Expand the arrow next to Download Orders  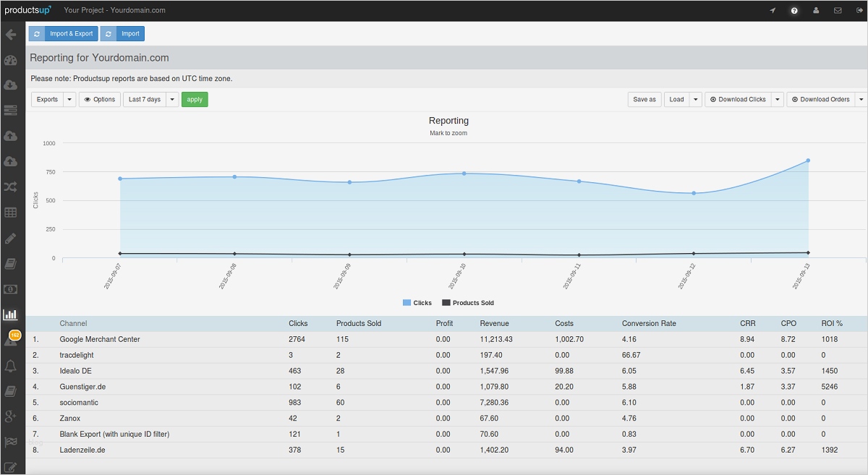tap(861, 99)
